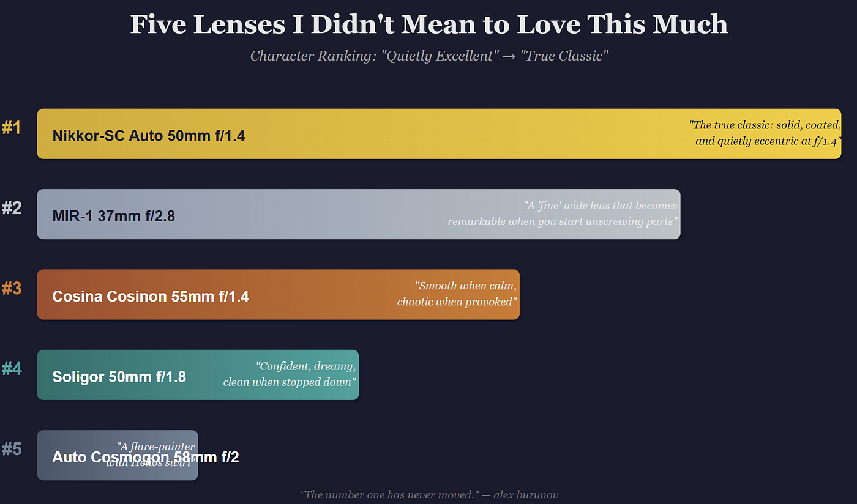Select the teal Soligor 50mm f/1.8 bar
Screen dimensions: 857x504
click(198, 375)
